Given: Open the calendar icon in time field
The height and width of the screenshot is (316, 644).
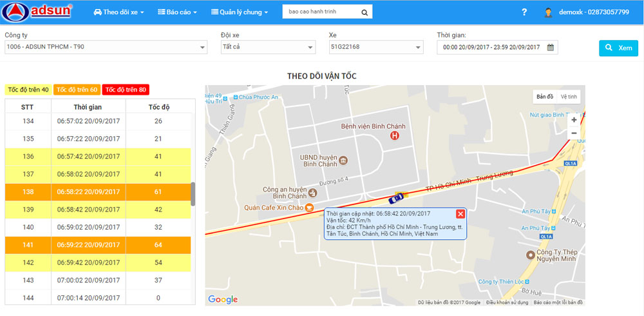Looking at the screenshot, I should tap(551, 47).
